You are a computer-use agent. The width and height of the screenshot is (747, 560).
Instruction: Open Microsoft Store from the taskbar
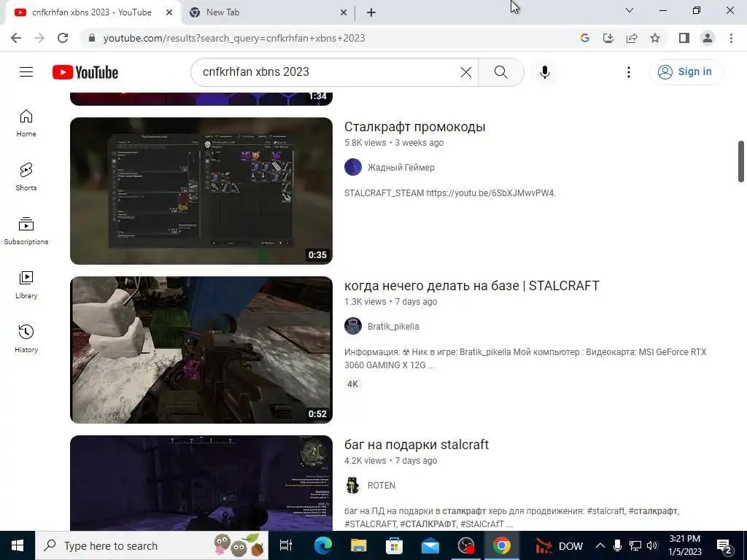click(x=395, y=545)
